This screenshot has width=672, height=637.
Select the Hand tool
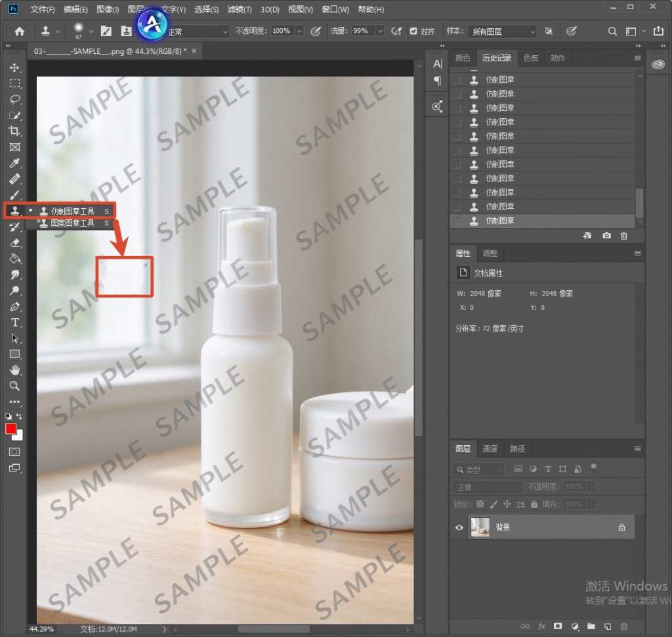(14, 370)
